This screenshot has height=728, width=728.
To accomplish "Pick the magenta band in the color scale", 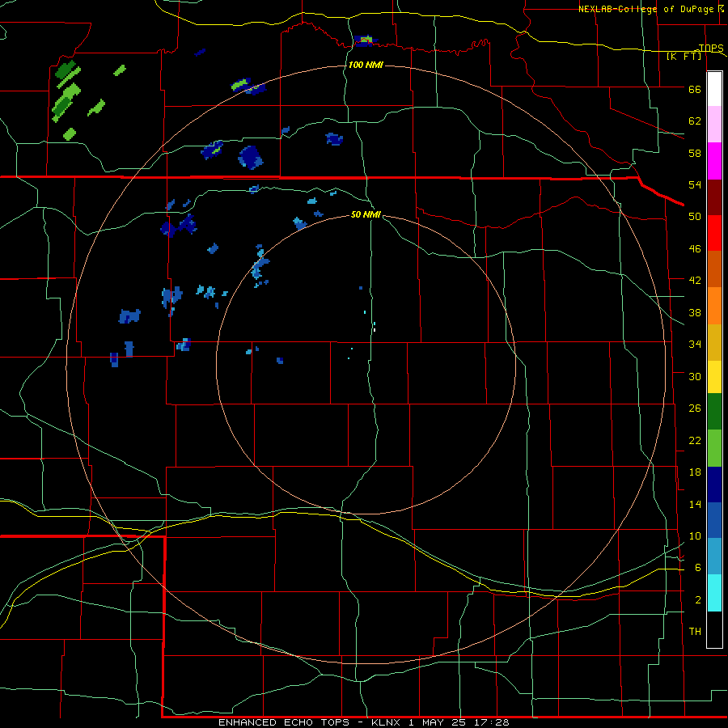I will [x=714, y=161].
